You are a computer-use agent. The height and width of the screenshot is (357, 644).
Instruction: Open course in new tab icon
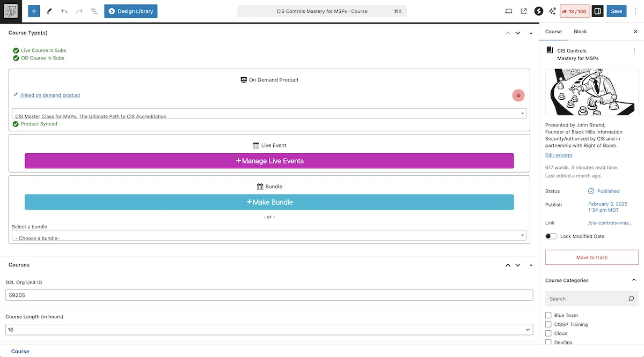(524, 11)
